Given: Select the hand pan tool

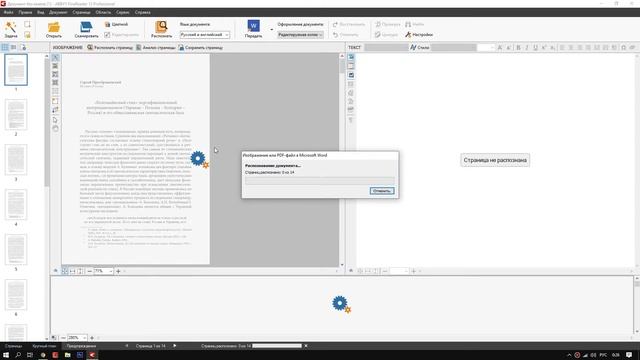Looking at the screenshot, I should [x=56, y=129].
